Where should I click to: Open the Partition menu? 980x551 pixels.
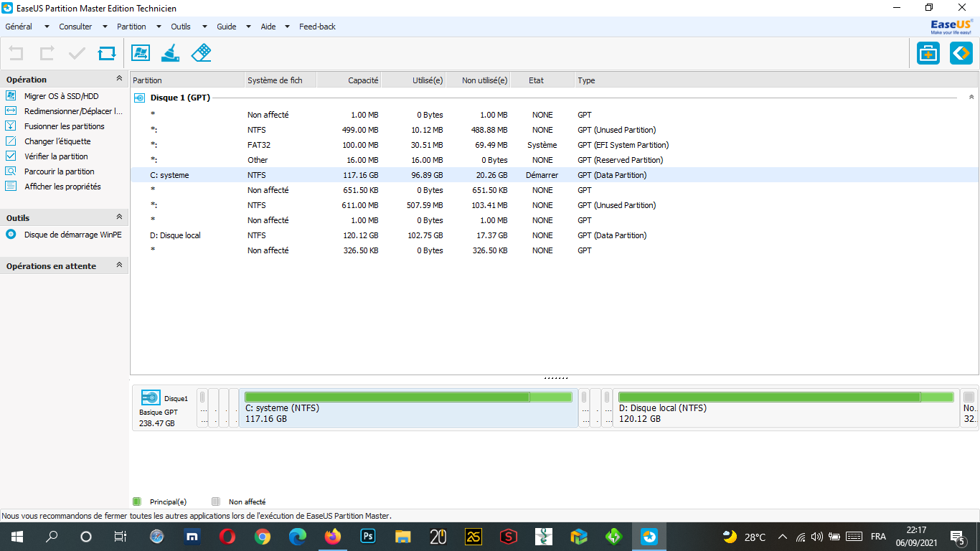(x=131, y=27)
